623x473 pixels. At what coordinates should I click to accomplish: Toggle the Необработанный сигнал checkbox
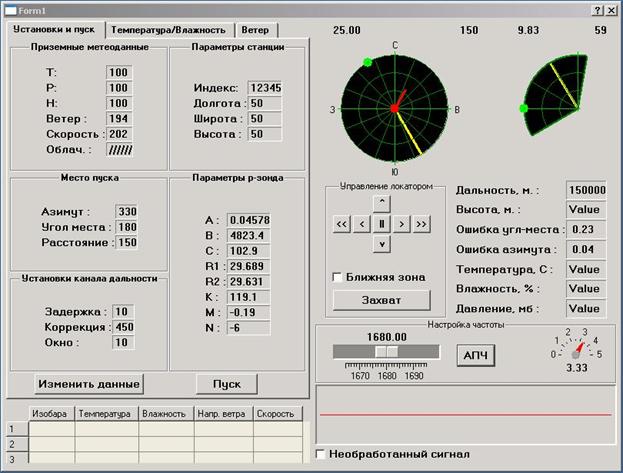click(x=321, y=454)
